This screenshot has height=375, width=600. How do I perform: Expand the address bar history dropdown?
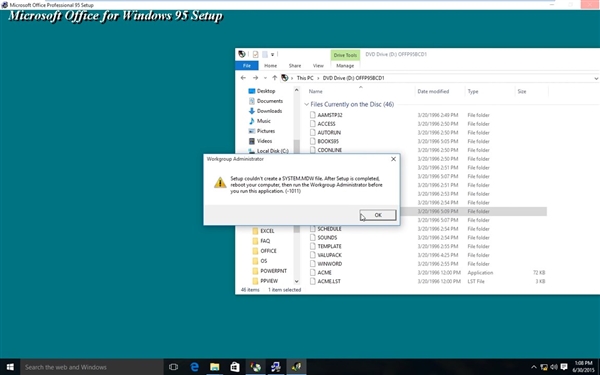click(x=596, y=78)
